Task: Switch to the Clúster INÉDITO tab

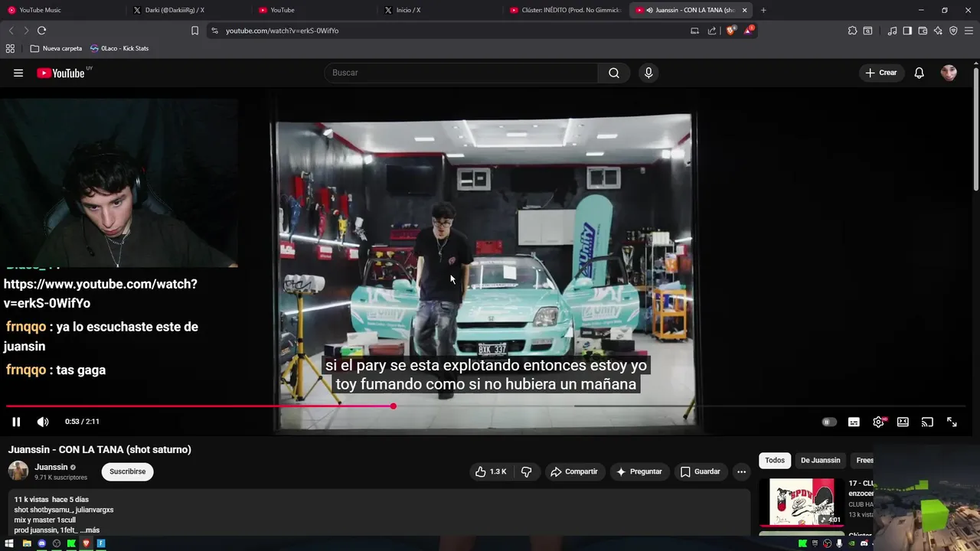Action: coord(567,10)
